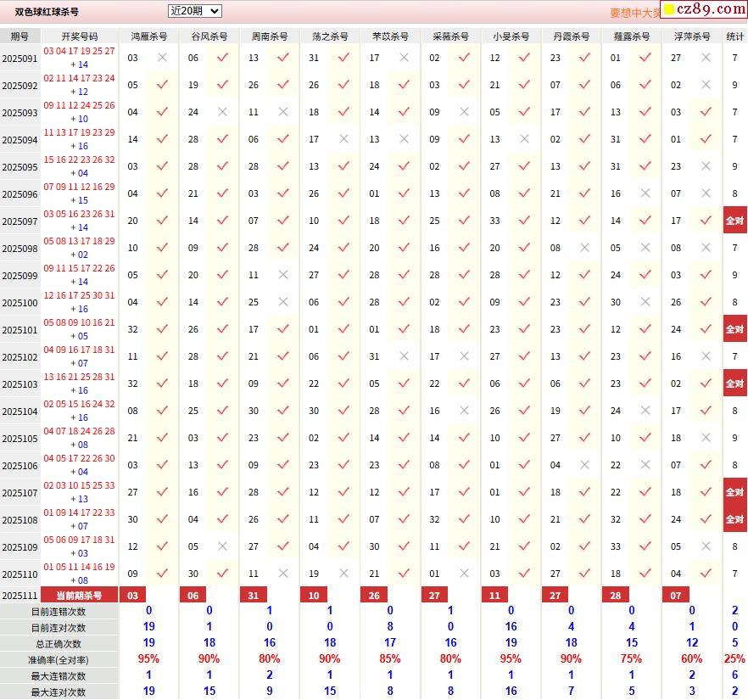Click the check mark for 浮萍杀号 in row 2025108
This screenshot has height=700, width=748.
click(706, 519)
